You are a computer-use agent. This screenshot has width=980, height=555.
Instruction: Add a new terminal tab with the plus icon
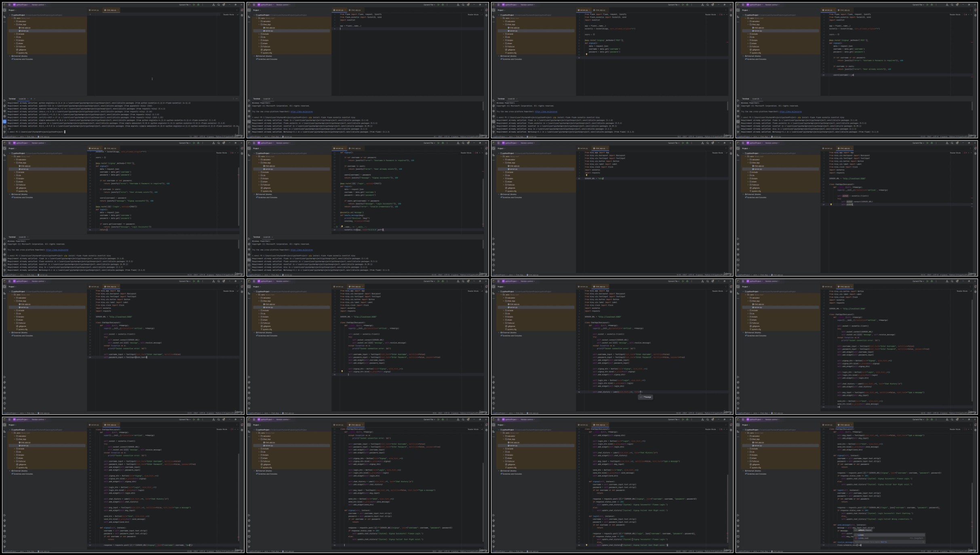pyautogui.click(x=31, y=99)
